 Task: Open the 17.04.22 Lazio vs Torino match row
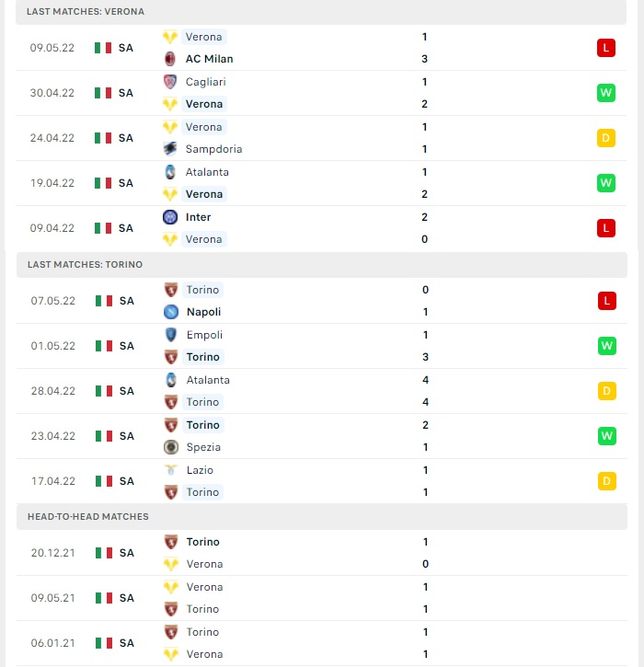coord(322,481)
